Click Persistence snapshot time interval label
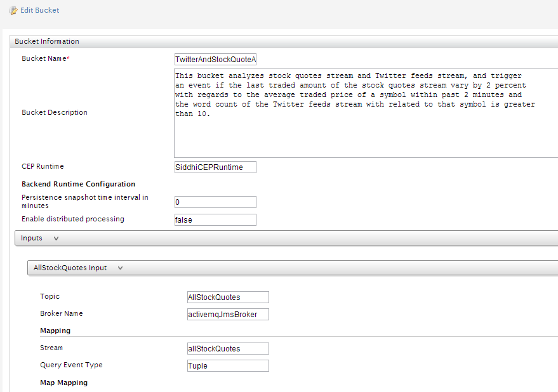 [x=85, y=201]
